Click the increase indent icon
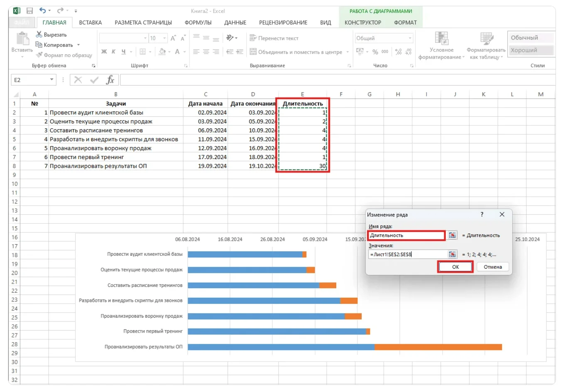563x392 pixels. 240,52
